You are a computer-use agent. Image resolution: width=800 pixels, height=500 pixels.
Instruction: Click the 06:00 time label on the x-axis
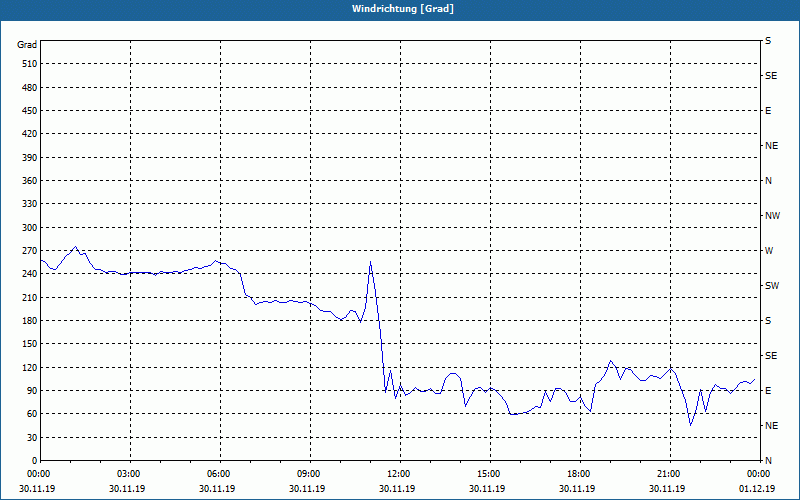218,473
